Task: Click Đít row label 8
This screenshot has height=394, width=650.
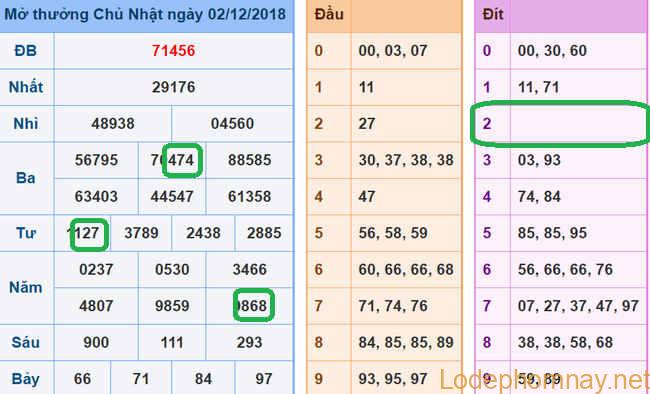Action: click(x=487, y=343)
